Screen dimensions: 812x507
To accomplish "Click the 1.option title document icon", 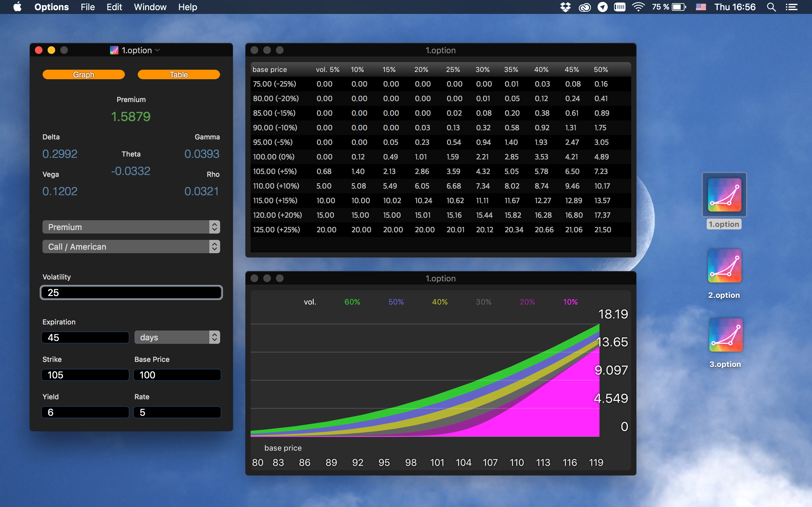I will (114, 50).
